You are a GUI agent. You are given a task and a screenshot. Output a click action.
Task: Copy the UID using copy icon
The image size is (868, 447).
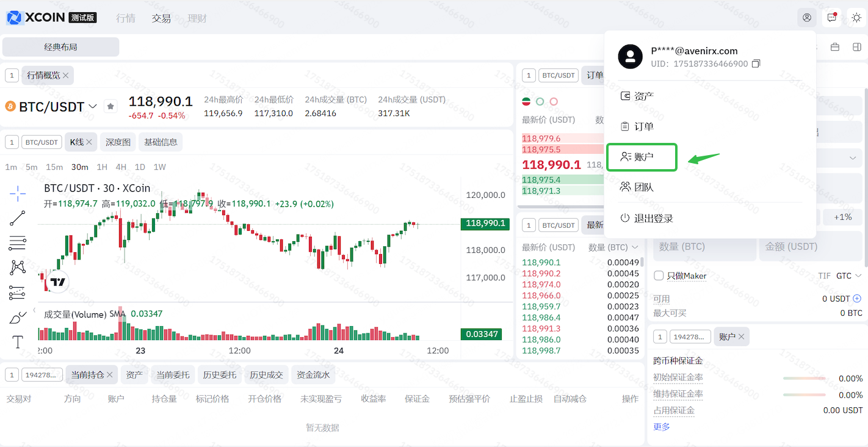point(756,64)
